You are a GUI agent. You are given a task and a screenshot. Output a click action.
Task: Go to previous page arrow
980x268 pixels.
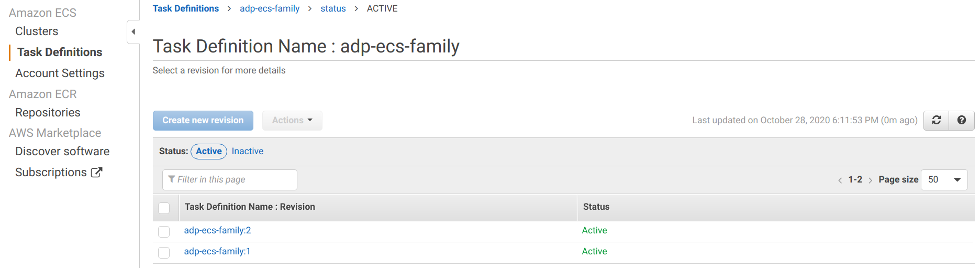click(x=840, y=180)
